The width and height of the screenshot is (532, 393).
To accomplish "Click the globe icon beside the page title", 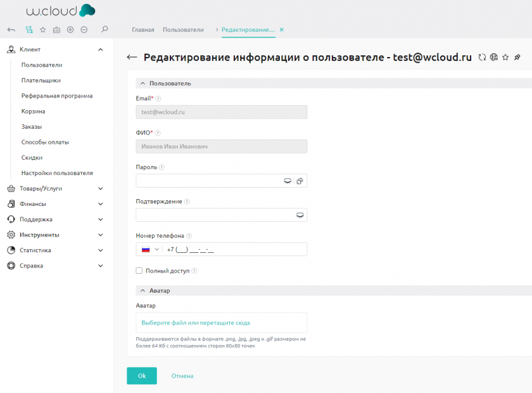I will click(493, 57).
